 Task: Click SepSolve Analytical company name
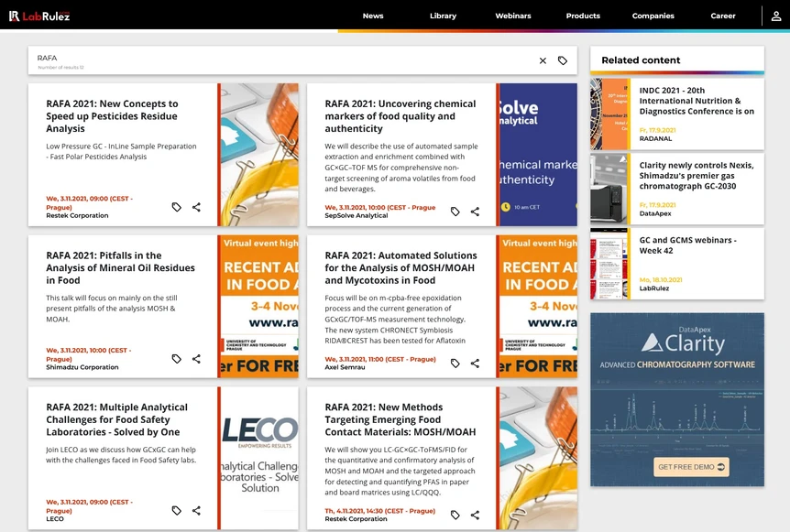(357, 215)
